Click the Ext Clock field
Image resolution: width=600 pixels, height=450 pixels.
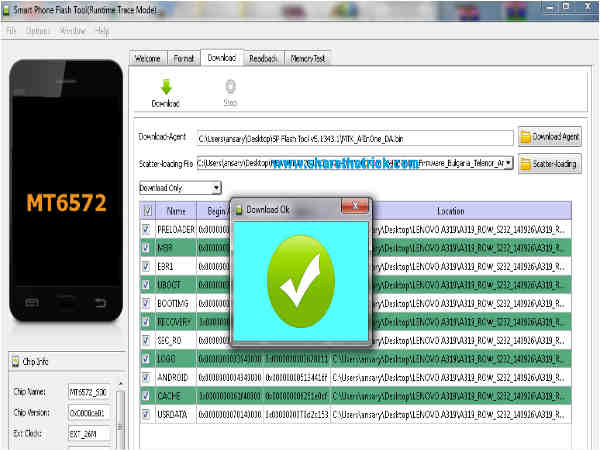tap(89, 434)
